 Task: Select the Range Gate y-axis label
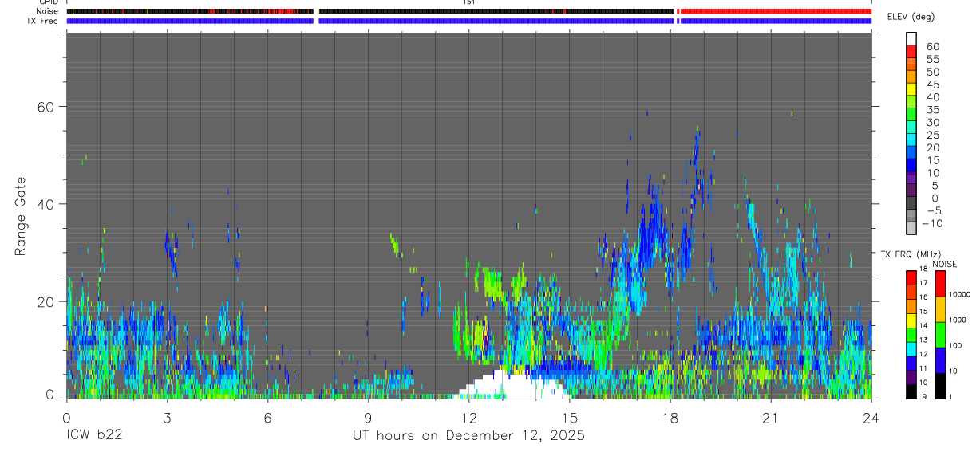(22, 216)
